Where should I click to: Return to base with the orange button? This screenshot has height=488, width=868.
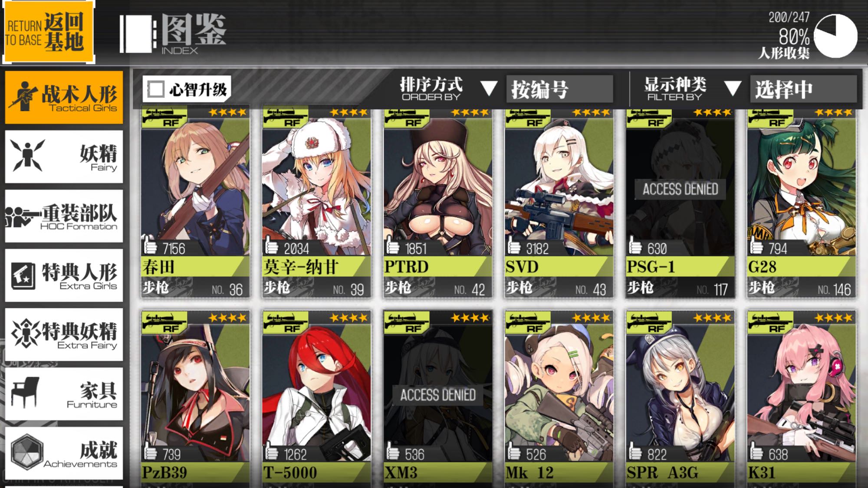click(x=49, y=32)
